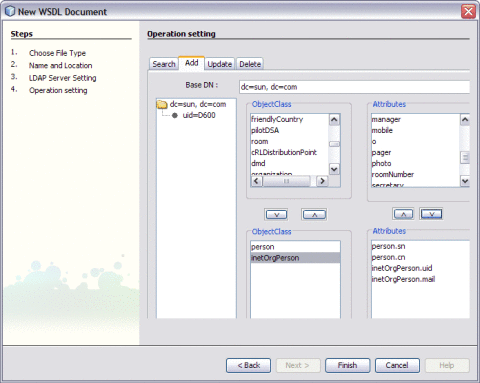
Task: Click the WSDL document title bar icon
Action: click(x=10, y=11)
